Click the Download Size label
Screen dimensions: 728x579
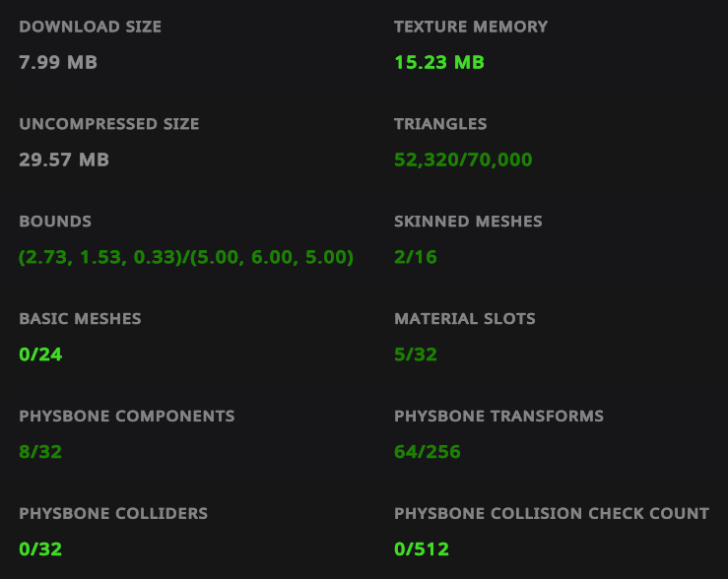(90, 27)
